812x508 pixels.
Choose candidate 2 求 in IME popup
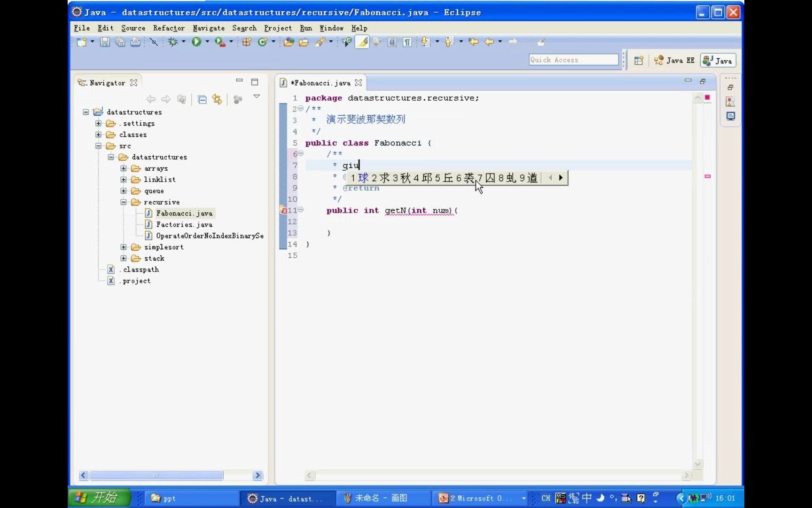[x=381, y=178]
